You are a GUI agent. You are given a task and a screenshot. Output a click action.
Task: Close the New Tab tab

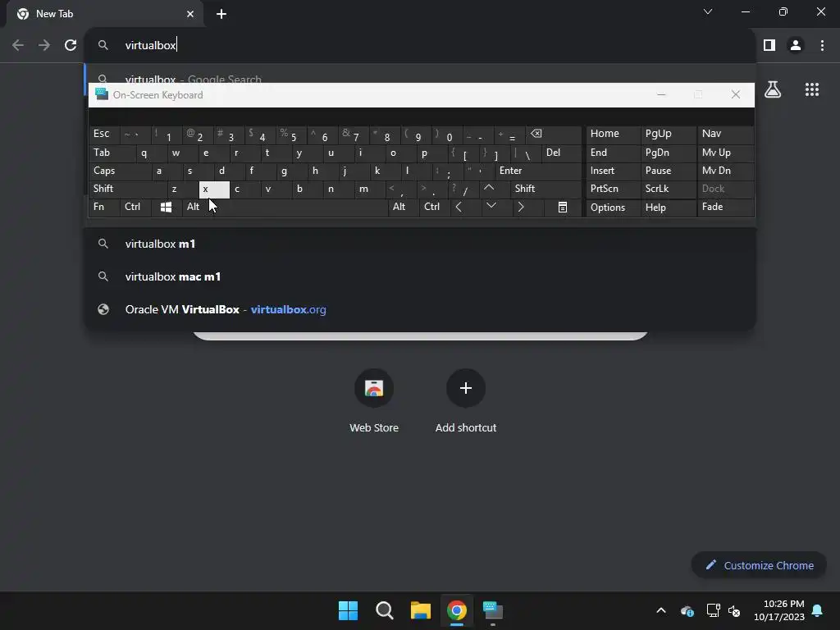pyautogui.click(x=190, y=14)
